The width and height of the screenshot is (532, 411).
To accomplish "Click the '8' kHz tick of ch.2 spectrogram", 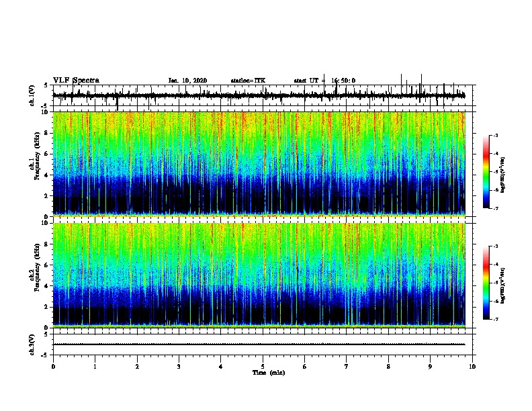I will (46, 244).
